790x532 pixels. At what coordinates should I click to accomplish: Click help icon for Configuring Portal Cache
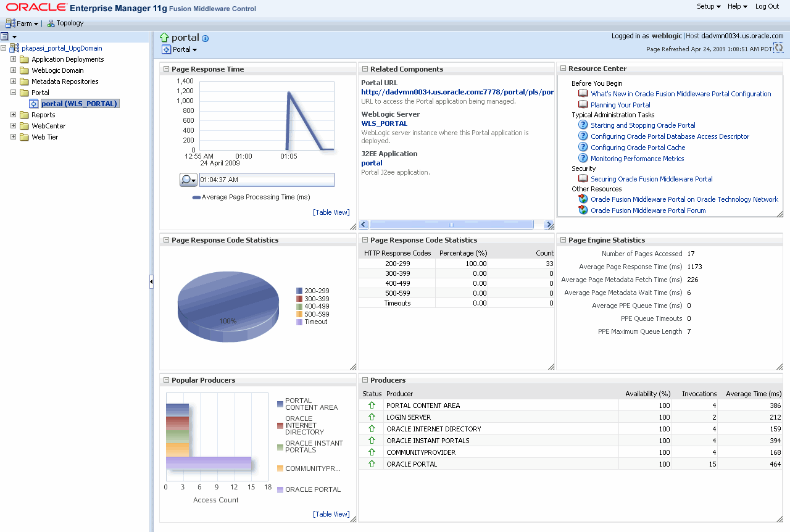[x=583, y=147]
